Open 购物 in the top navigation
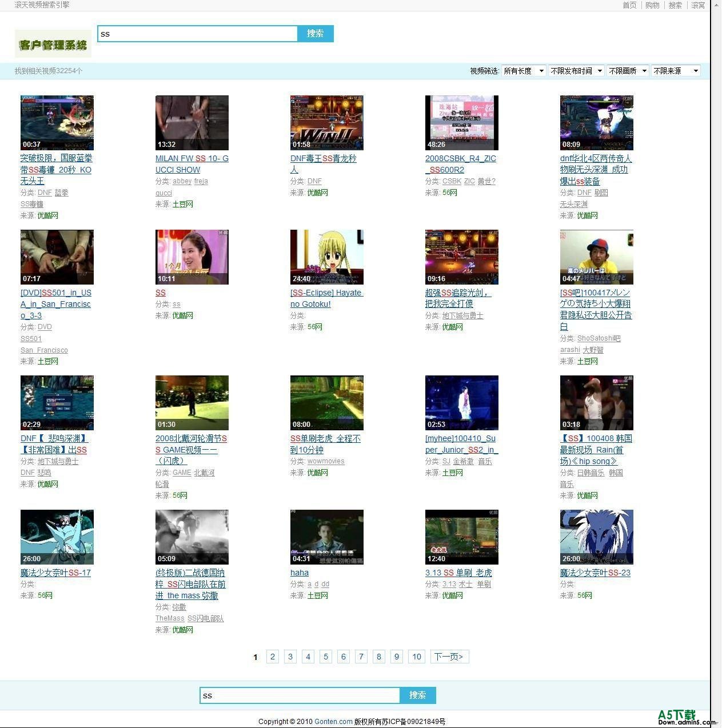The width and height of the screenshot is (722, 728). coord(652,5)
